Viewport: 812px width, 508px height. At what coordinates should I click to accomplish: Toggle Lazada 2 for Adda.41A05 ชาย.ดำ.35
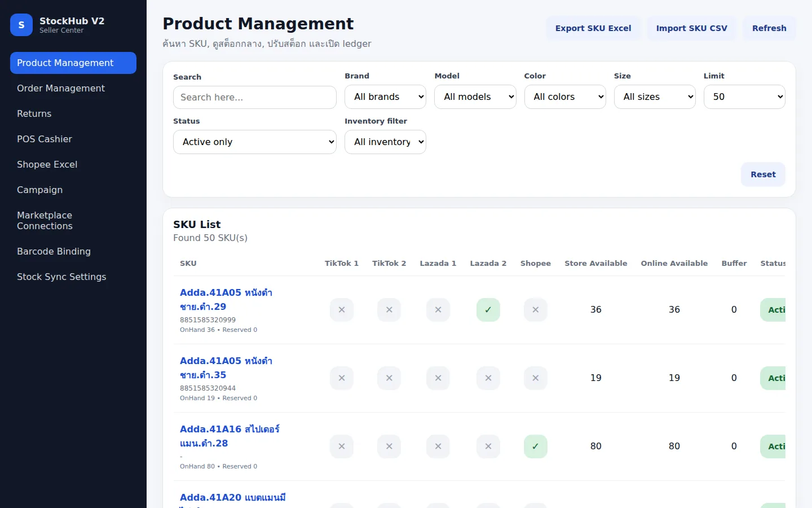(488, 378)
